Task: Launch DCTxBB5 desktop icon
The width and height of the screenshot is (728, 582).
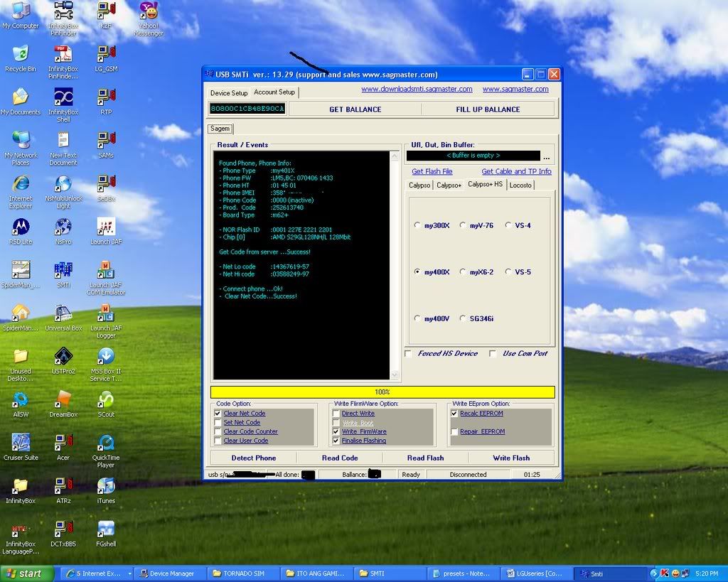Action: point(63,533)
